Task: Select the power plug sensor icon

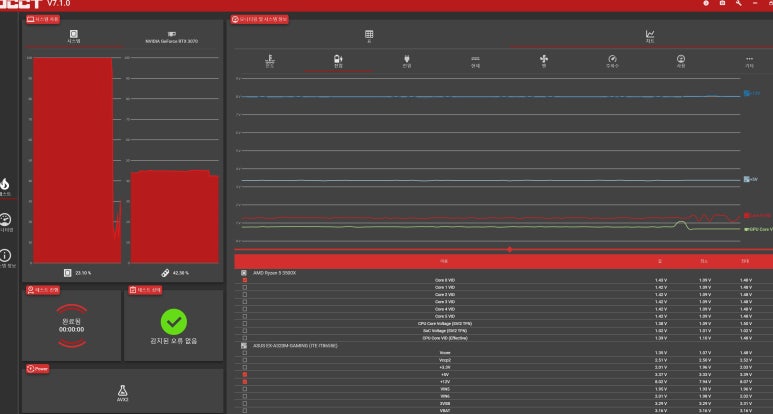Action: 407,62
